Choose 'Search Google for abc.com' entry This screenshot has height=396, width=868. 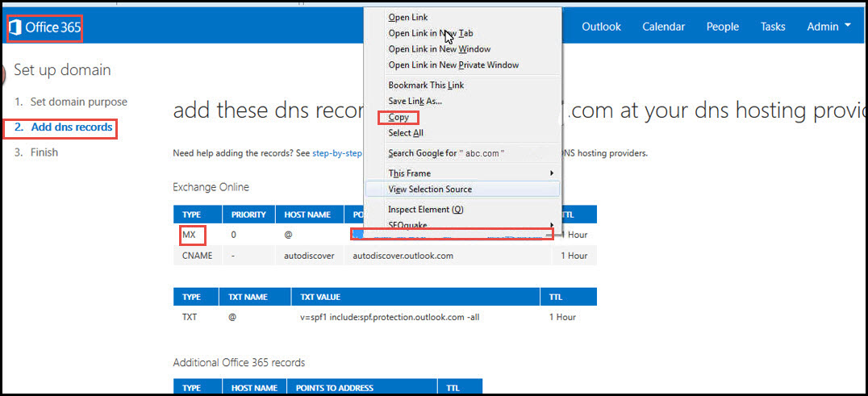click(x=447, y=153)
